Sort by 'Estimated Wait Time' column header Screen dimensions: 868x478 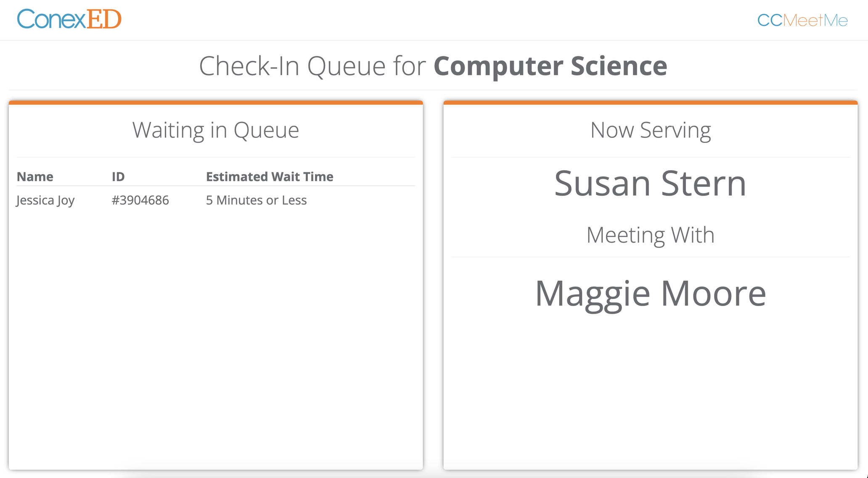pos(269,177)
